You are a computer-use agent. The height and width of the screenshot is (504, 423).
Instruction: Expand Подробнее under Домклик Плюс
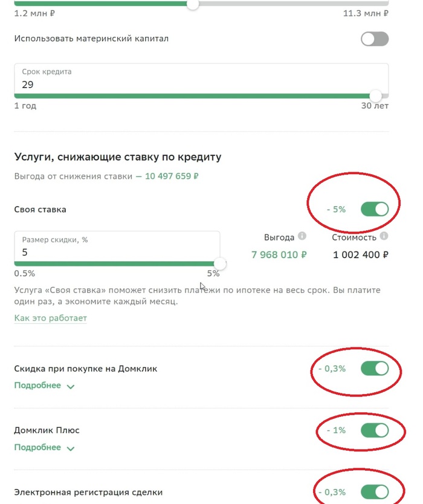pyautogui.click(x=44, y=448)
